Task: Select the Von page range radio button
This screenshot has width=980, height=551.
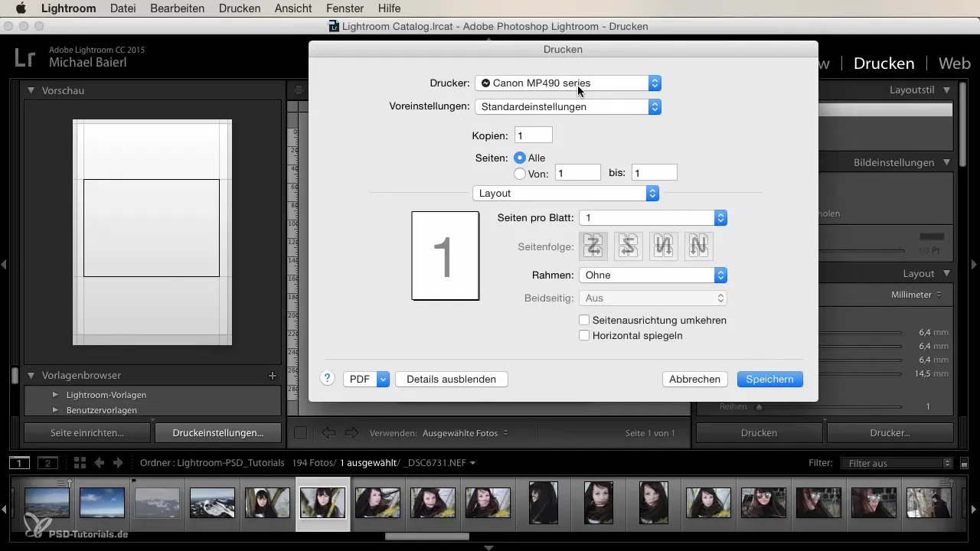Action: coord(520,174)
